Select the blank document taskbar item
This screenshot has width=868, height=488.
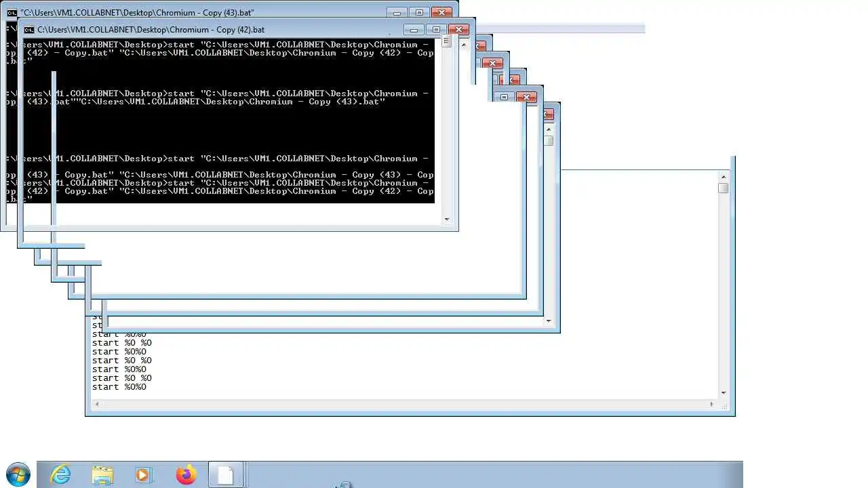pyautogui.click(x=225, y=474)
